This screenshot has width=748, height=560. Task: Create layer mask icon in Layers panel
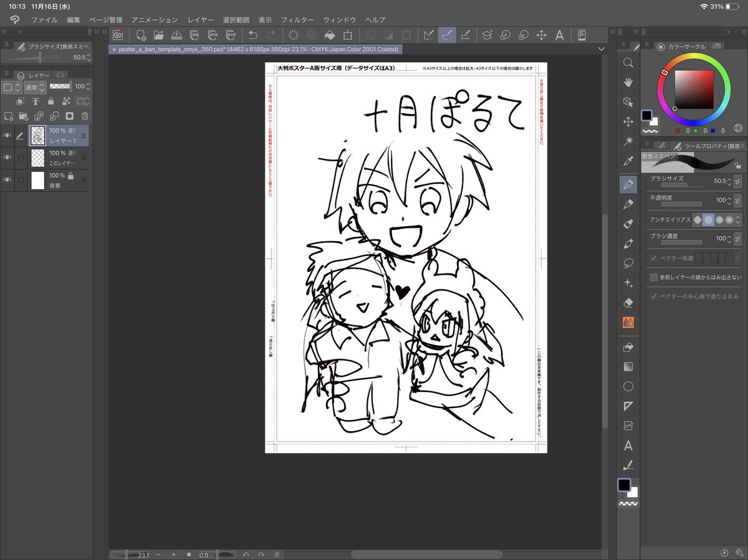(x=70, y=116)
